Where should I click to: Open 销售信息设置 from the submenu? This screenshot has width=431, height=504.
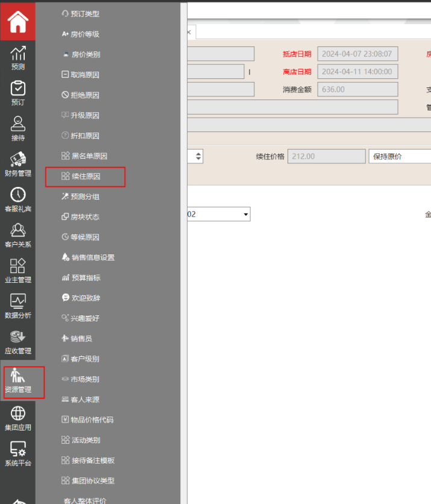coord(93,257)
